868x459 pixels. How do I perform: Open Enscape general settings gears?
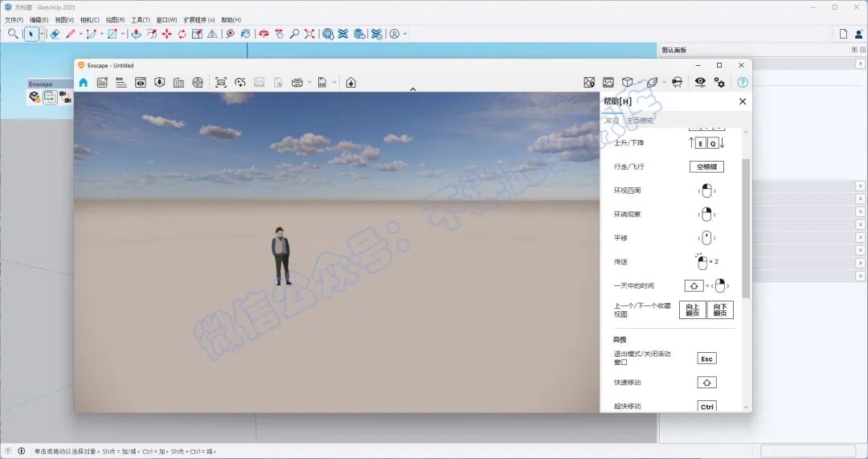pos(719,83)
